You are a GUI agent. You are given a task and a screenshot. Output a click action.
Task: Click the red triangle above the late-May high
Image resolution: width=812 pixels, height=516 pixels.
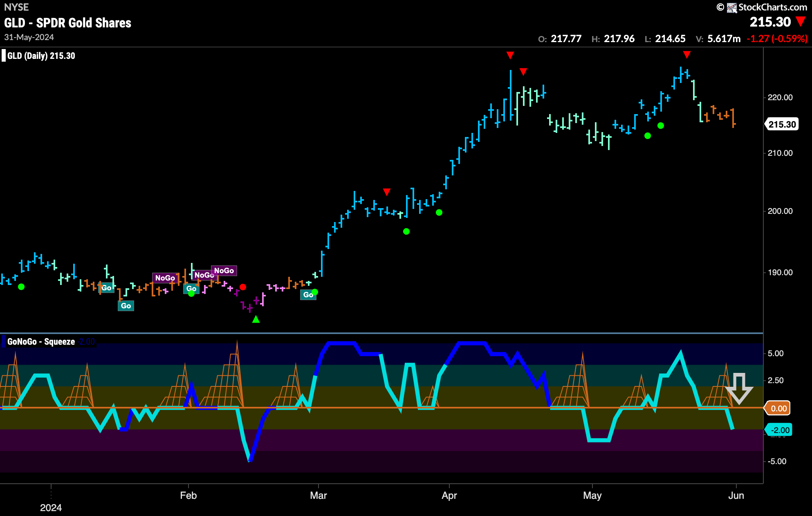coord(687,54)
